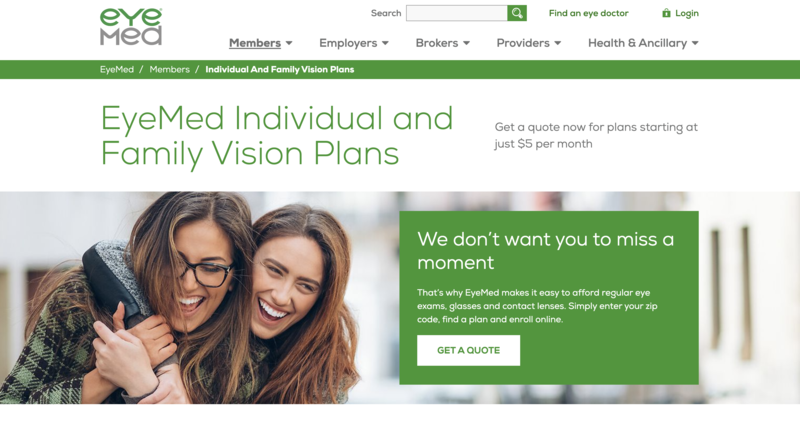Expand the Providers dropdown arrow
The height and width of the screenshot is (437, 800).
(558, 43)
